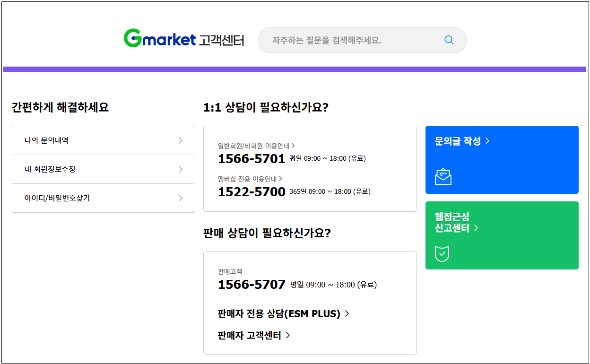Viewport: 590px width, 364px height.
Task: Click the shield check icon in green card
Action: pyautogui.click(x=442, y=254)
